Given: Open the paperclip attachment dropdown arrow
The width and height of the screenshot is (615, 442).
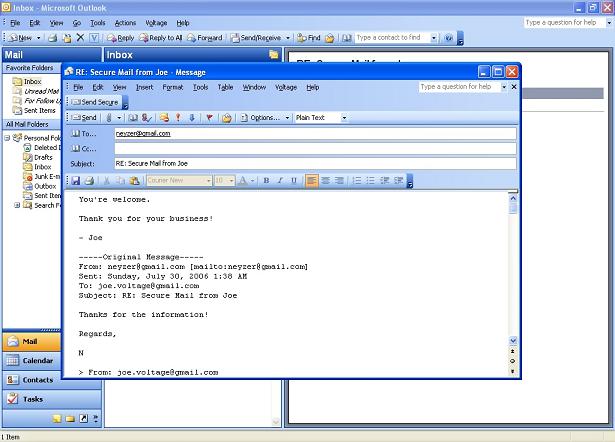Looking at the screenshot, I should (119, 118).
